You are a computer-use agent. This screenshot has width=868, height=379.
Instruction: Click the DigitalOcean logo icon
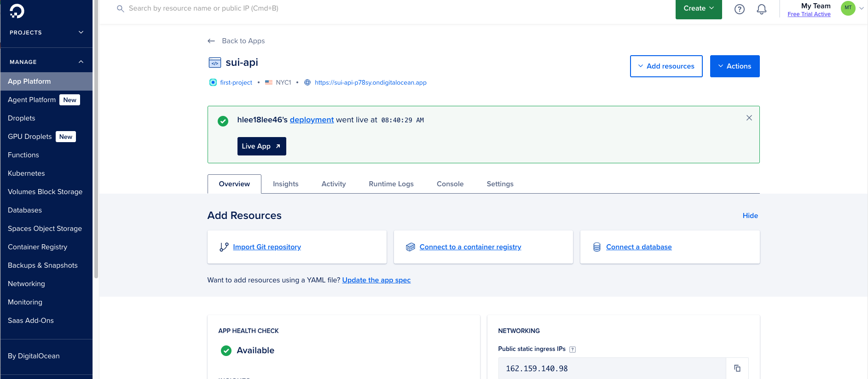[x=17, y=11]
